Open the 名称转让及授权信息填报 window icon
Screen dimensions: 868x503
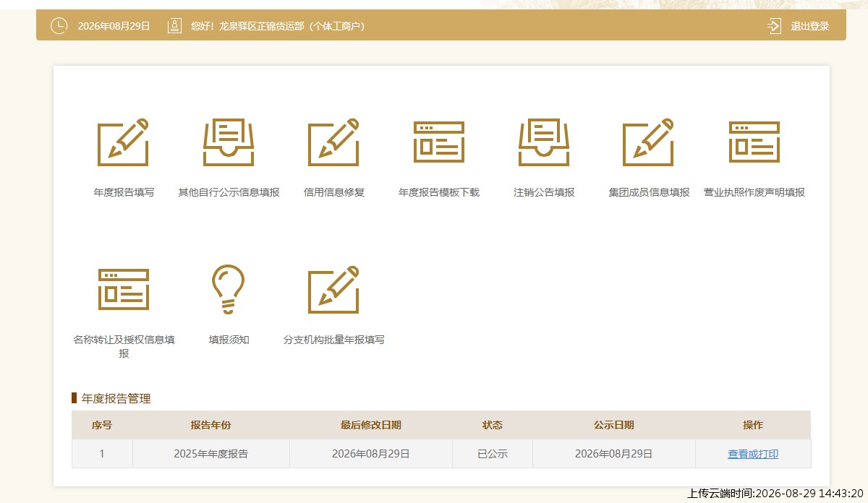click(x=124, y=289)
